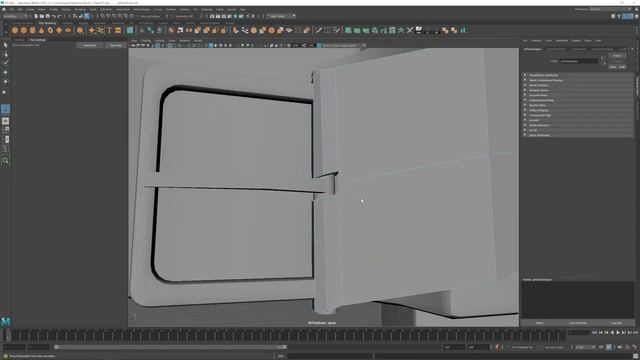This screenshot has width=640, height=360.
Task: Click Load Attributes button
Action: pyautogui.click(x=578, y=323)
